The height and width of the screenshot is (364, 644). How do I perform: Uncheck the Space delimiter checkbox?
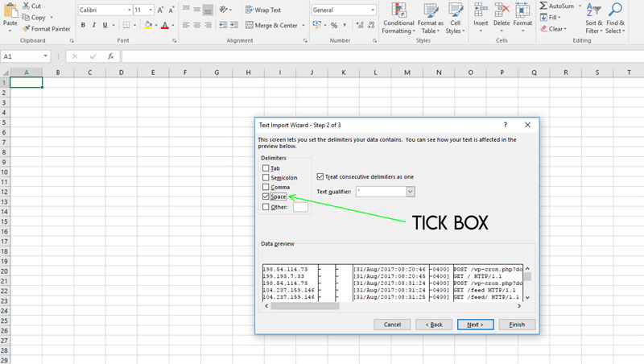pyautogui.click(x=266, y=196)
